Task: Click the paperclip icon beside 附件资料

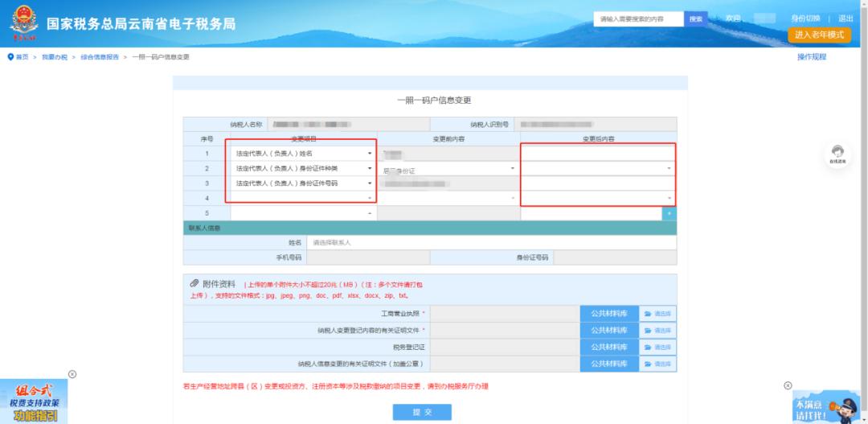Action: click(194, 284)
